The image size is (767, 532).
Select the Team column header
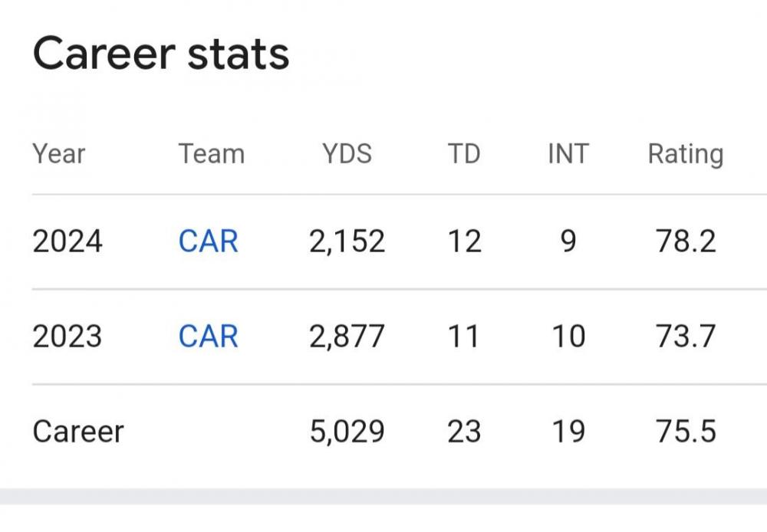pos(212,154)
